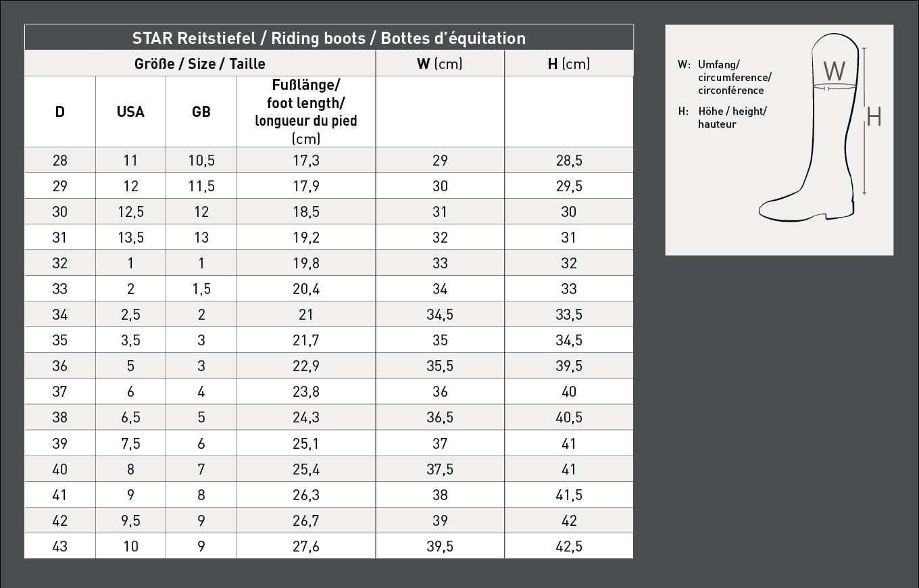Viewport: 919px width, 588px height.
Task: Click foot length value 22,9
Action: tap(306, 366)
